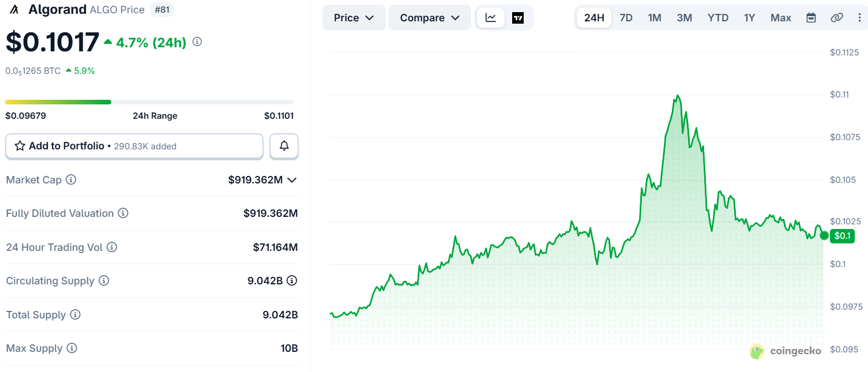Click the 5.9% BTC change text
Screen dimensions: 868x372
click(84, 71)
